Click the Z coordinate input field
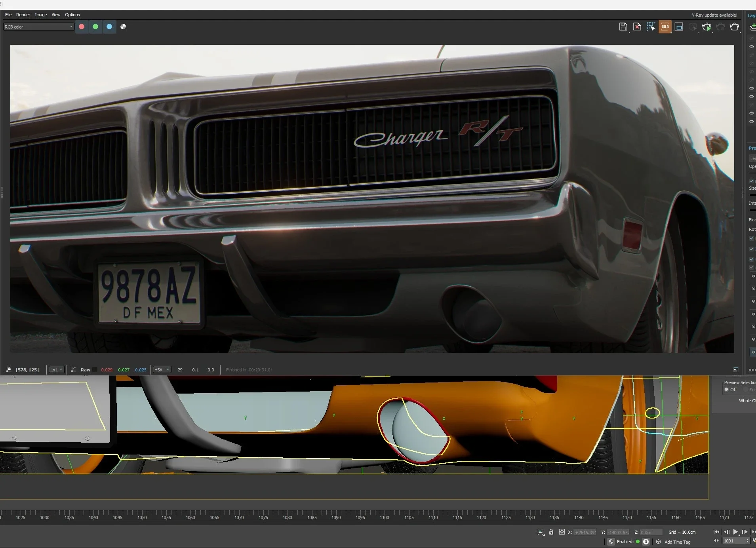This screenshot has height=548, width=756. [651, 532]
